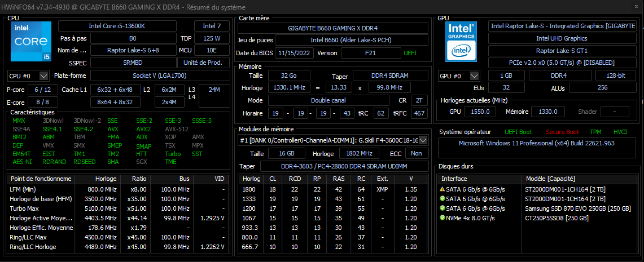
Task: Click the green check on the NVMe row
Action: point(443,217)
